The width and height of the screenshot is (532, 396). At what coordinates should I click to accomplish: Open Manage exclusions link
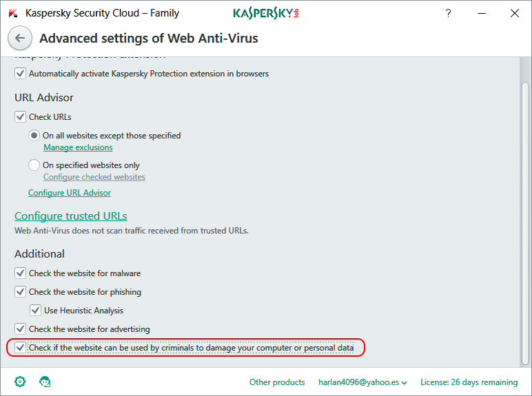coord(78,147)
